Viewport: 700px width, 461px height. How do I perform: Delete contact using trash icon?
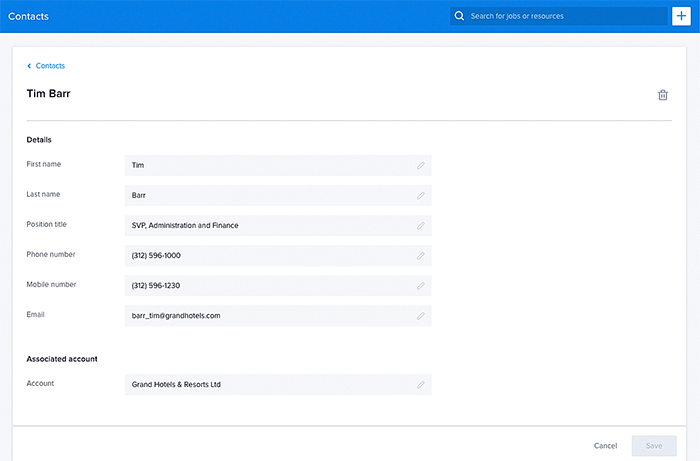point(662,95)
